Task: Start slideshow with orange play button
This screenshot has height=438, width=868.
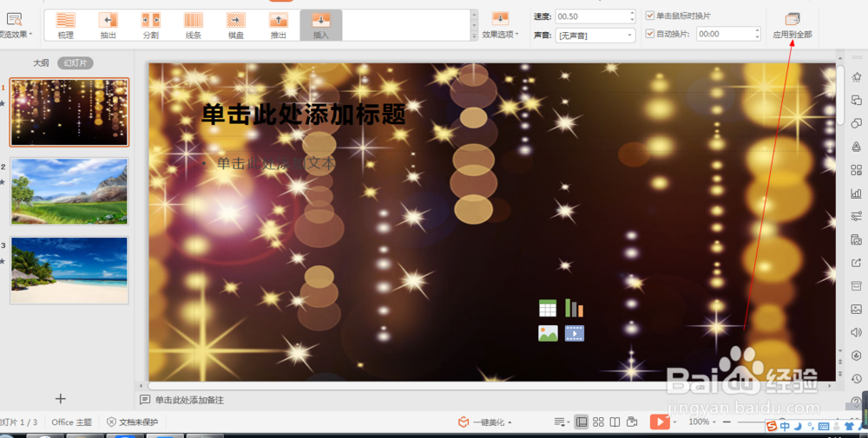Action: [x=660, y=422]
